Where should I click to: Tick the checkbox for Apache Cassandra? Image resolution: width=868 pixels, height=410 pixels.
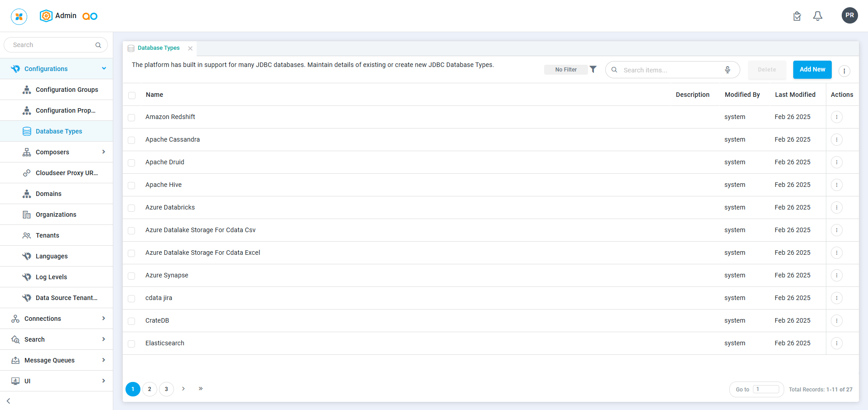tap(131, 140)
